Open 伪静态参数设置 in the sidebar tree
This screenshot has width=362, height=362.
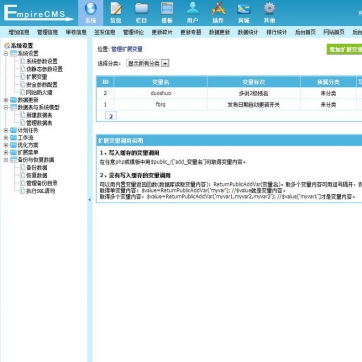(x=45, y=69)
